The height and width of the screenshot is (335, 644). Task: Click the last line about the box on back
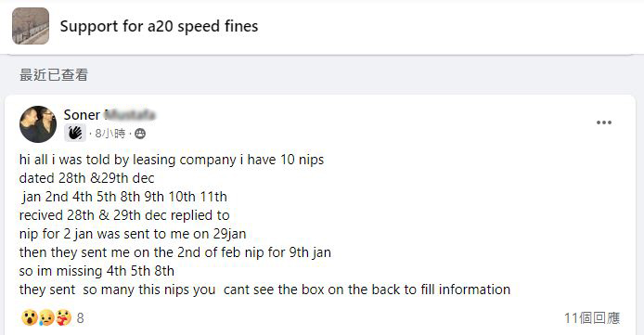[264, 290]
